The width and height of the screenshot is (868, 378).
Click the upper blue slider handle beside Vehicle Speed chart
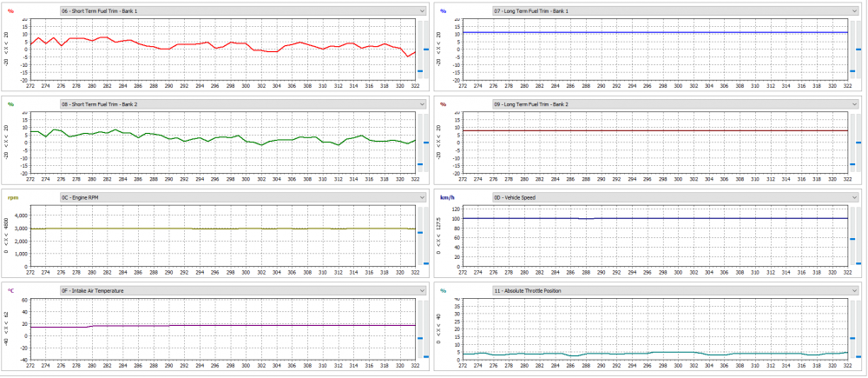click(852, 239)
